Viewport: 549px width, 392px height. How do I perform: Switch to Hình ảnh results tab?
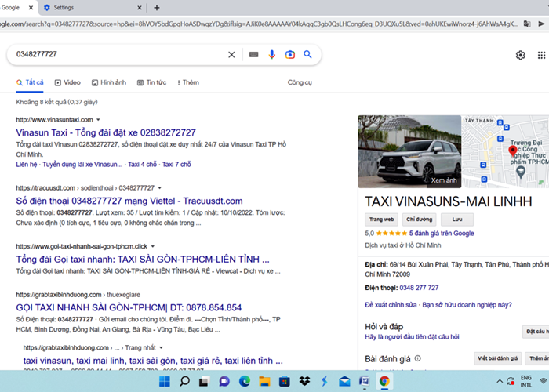click(x=109, y=82)
